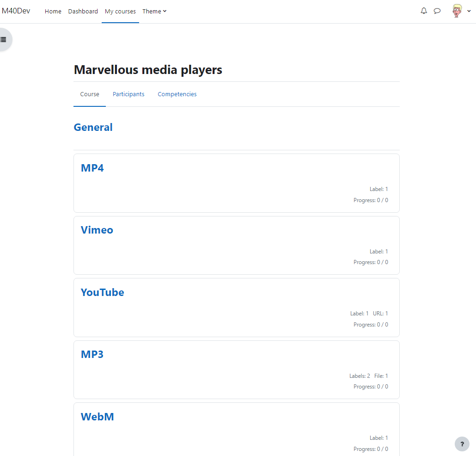Click 'Label: 1' text in MP4 card
The width and height of the screenshot is (476, 456).
pyautogui.click(x=378, y=189)
